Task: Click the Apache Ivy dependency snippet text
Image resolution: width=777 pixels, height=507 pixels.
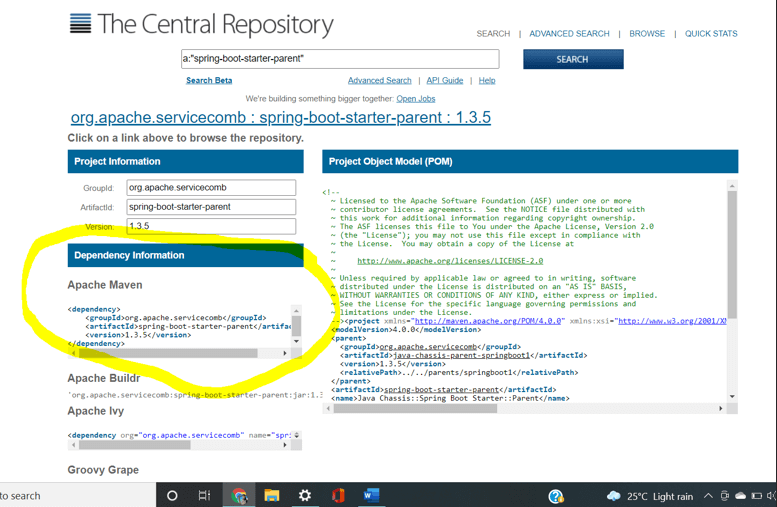Action: point(179,435)
